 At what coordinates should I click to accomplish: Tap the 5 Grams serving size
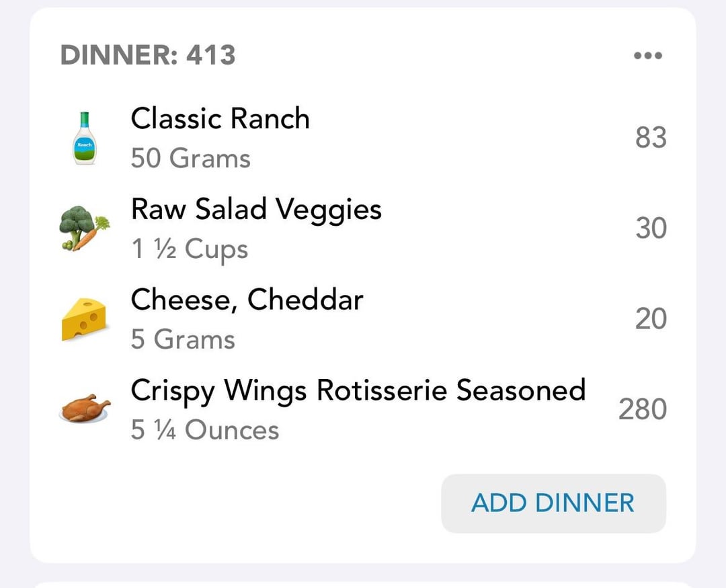click(183, 339)
